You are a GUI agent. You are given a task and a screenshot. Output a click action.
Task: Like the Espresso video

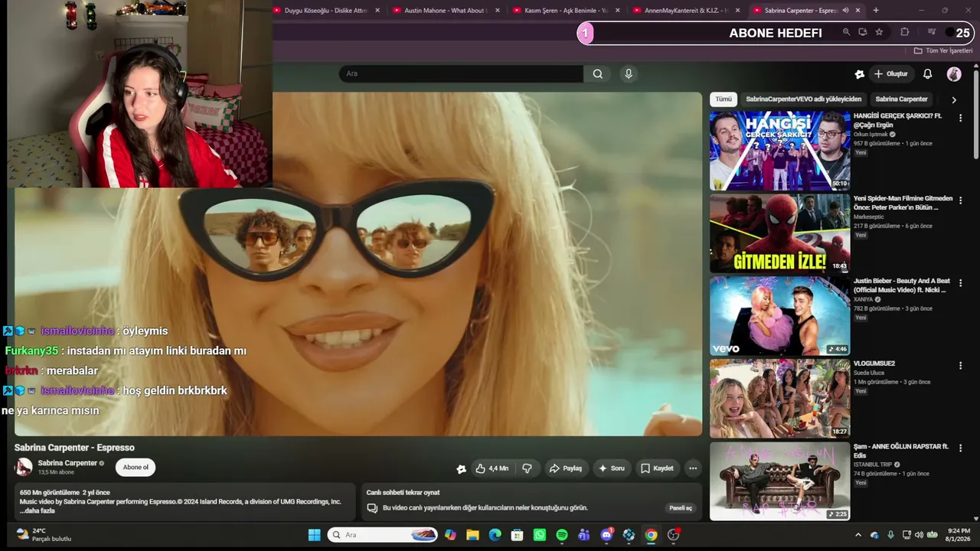(x=491, y=468)
